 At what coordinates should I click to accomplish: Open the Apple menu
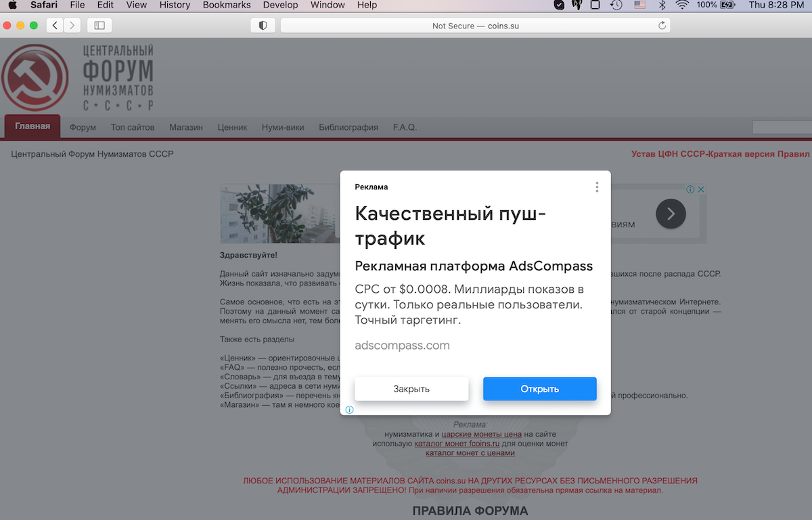pyautogui.click(x=12, y=5)
